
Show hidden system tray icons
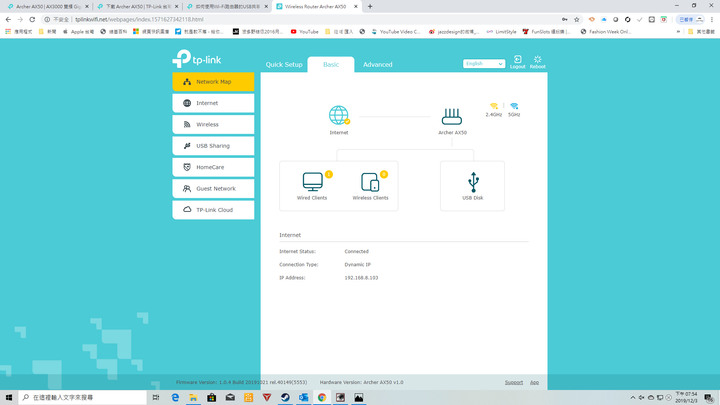(633, 398)
